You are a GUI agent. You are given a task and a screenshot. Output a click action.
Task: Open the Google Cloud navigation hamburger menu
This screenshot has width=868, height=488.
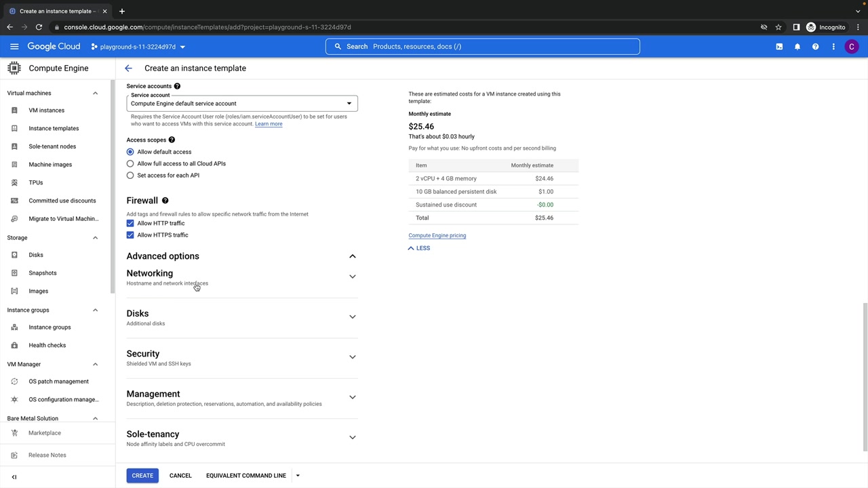[14, 47]
